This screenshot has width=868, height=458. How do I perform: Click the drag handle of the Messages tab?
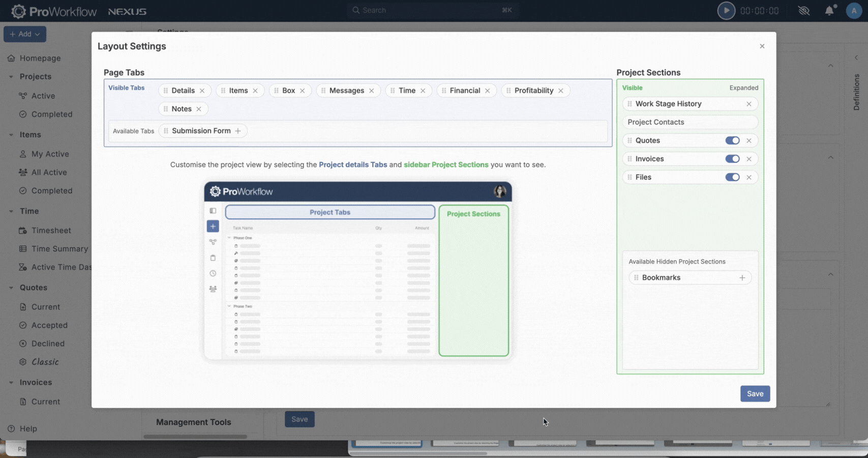[x=323, y=91]
